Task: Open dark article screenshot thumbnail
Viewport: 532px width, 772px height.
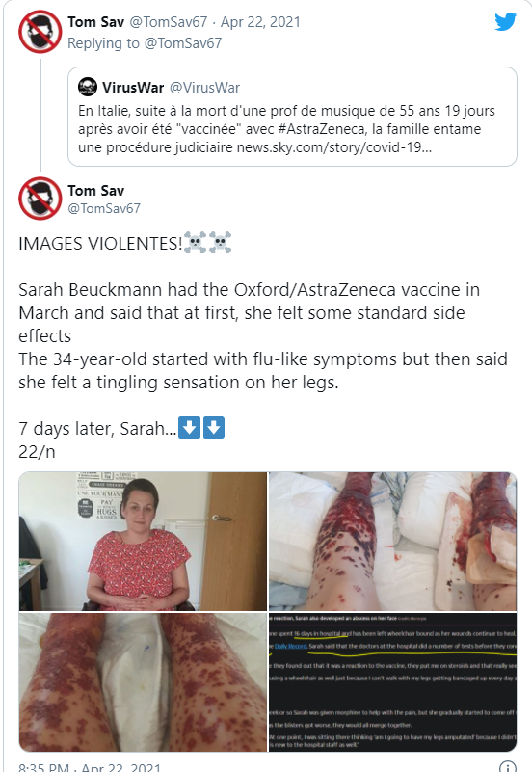Action: (392, 682)
